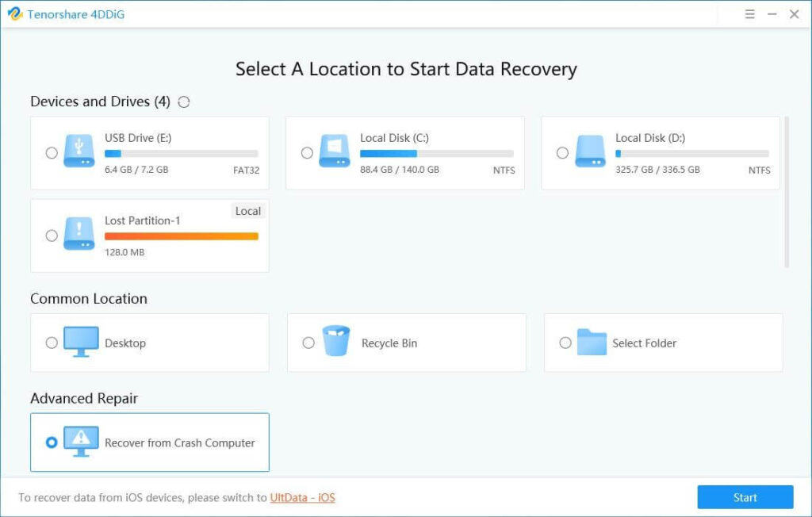Click the Lost Partition-1 warning drive icon
Screen dimensions: 812x517
tap(78, 235)
